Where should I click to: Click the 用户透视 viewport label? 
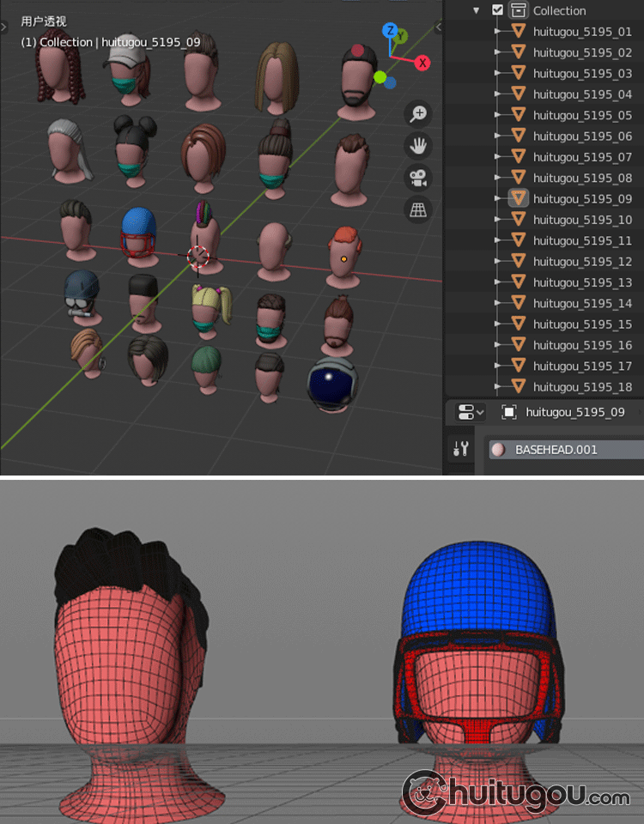pyautogui.click(x=44, y=21)
